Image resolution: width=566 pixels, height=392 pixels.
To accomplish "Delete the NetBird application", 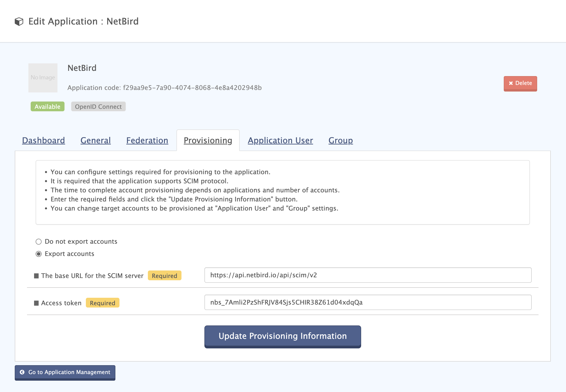I will pyautogui.click(x=520, y=84).
